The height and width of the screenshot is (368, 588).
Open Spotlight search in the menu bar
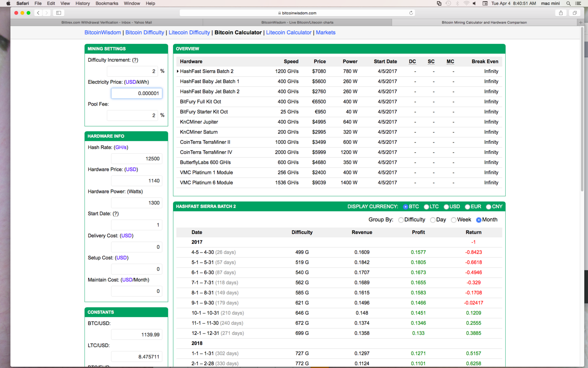coord(569,3)
